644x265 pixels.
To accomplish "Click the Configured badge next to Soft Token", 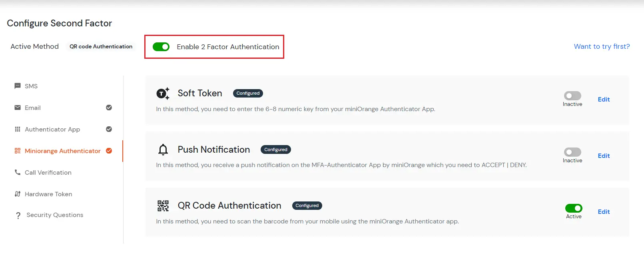I will click(248, 93).
